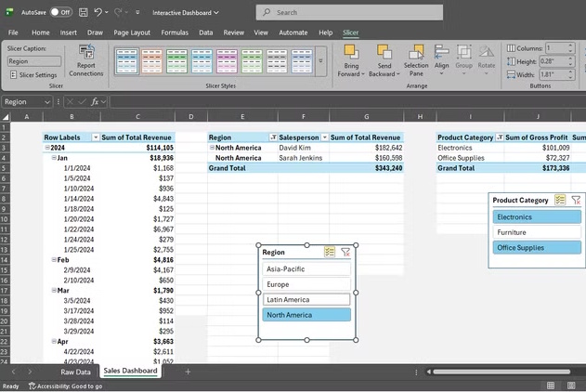Apply the pink slicer style
This screenshot has width=586, height=392.
tap(227, 61)
